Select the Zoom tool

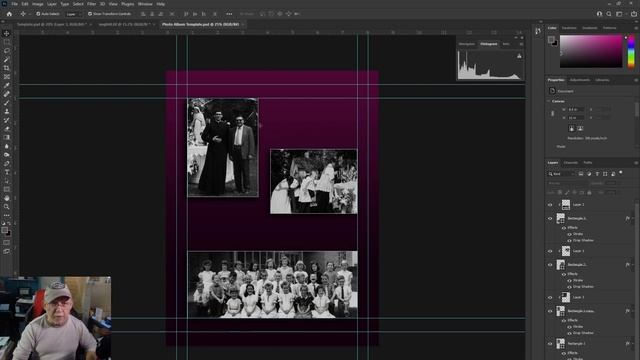point(7,207)
